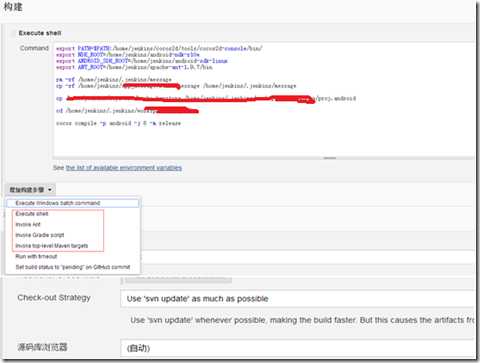Select Execute shell from the build step menu
Screen dimensions: 480x363
(x=32, y=214)
